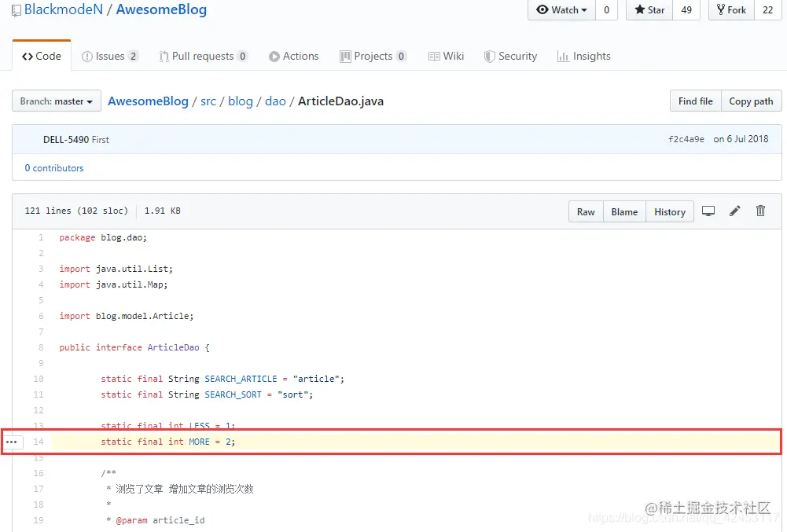Viewport: 787px width, 532px height.
Task: Click SEARCH_ARTICLE constant in code
Action: [241, 379]
